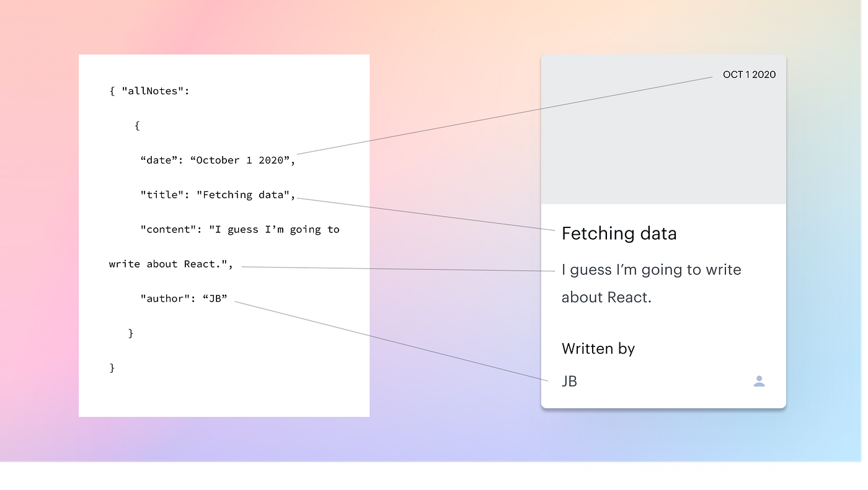Image resolution: width=868 pixels, height=490 pixels.
Task: Click the "title" key in the JSON code
Action: [x=160, y=195]
